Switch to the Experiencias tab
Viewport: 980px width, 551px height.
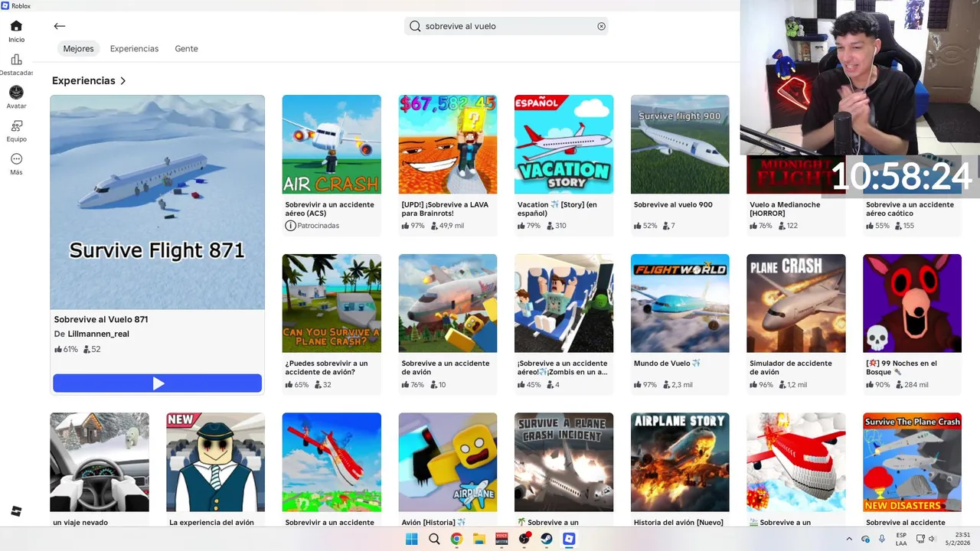pyautogui.click(x=134, y=48)
